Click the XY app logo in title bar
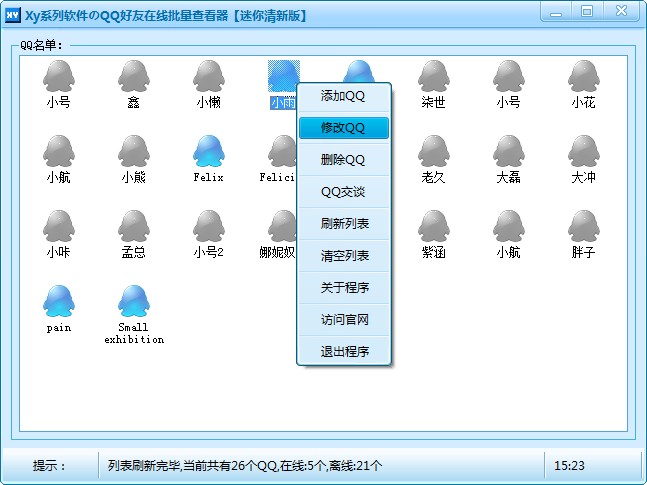Image resolution: width=647 pixels, height=485 pixels. click(x=12, y=16)
